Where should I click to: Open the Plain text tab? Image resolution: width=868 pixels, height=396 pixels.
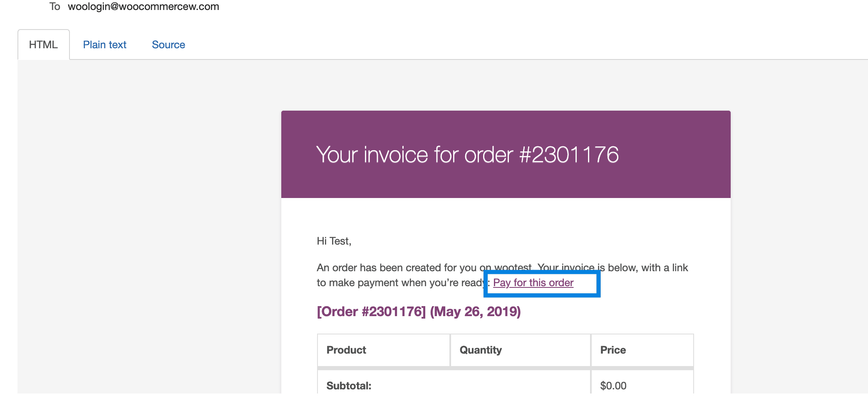(x=104, y=45)
